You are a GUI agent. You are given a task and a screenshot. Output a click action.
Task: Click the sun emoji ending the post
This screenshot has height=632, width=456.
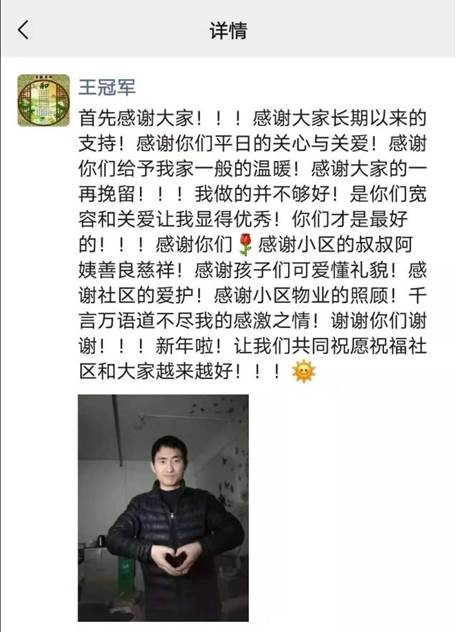pos(303,371)
